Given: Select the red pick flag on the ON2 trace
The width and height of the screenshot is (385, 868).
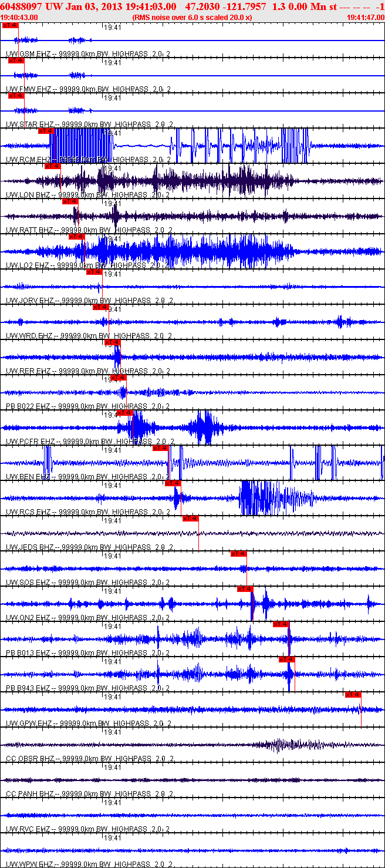Looking at the screenshot, I should 245,588.
